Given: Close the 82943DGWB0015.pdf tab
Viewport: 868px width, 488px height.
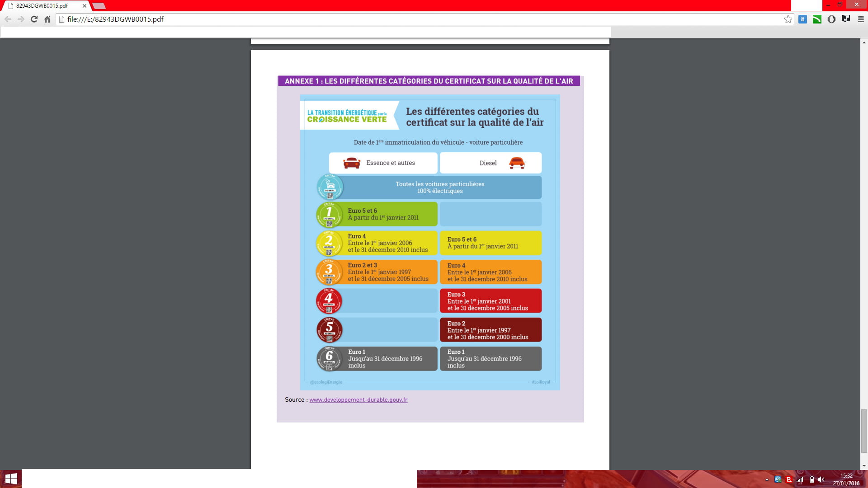Looking at the screenshot, I should (84, 6).
